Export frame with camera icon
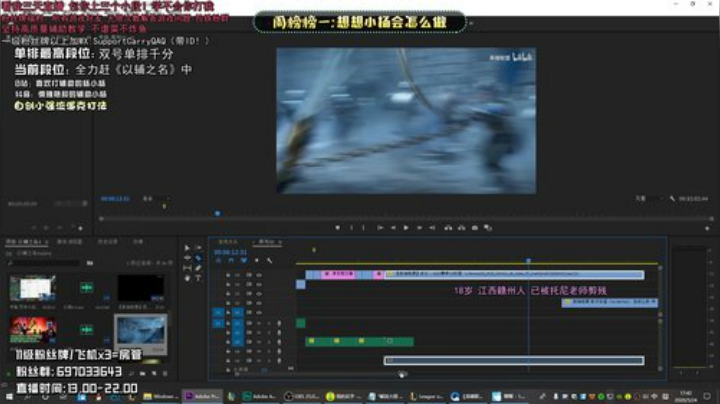The height and width of the screenshot is (404, 720). coord(475,228)
